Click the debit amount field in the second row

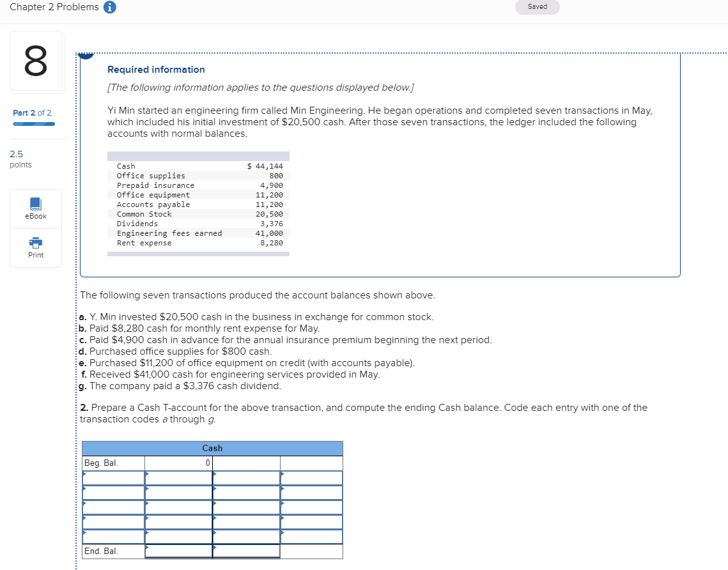(179, 492)
